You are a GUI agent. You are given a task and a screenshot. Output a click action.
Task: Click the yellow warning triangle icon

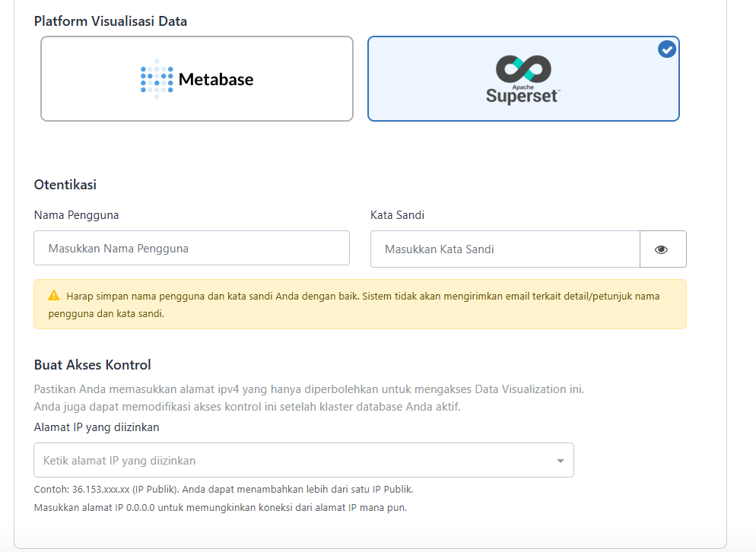coord(53,296)
